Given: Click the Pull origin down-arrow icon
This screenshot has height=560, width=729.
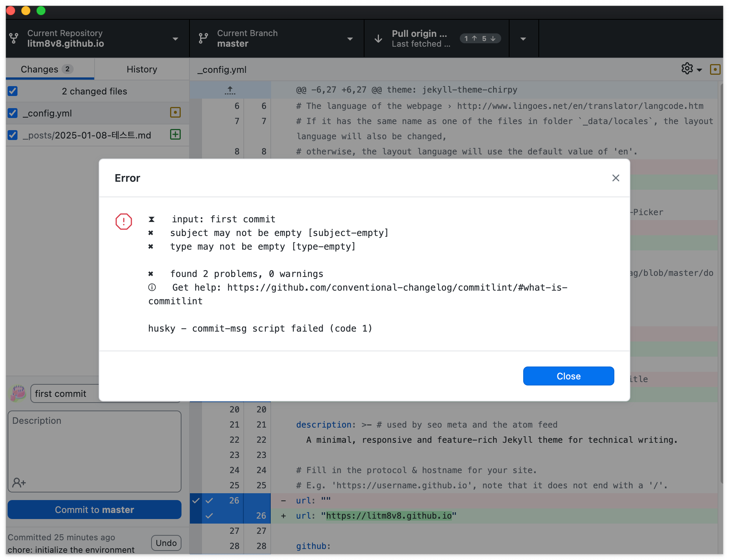Looking at the screenshot, I should (377, 38).
